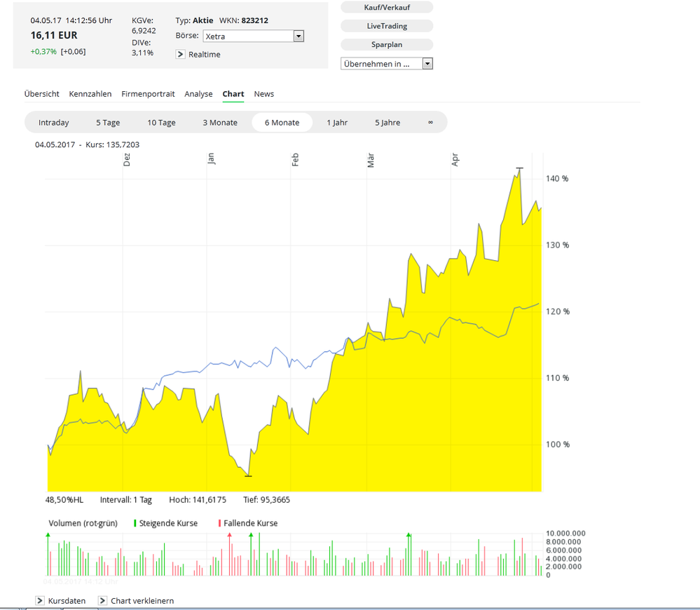This screenshot has width=700, height=610.
Task: Switch chart to 5 Tage
Action: point(108,123)
